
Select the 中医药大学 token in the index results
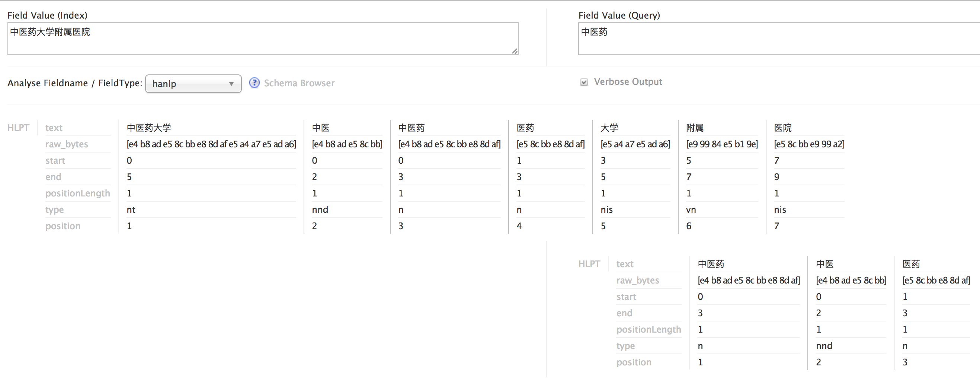(x=149, y=128)
